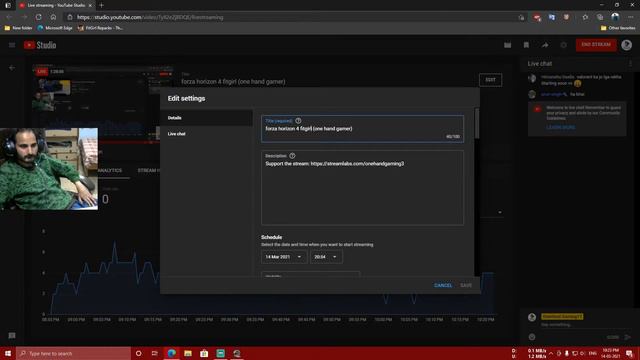Click the EDIT button beside stream title
The width and height of the screenshot is (640, 360).
click(x=490, y=80)
